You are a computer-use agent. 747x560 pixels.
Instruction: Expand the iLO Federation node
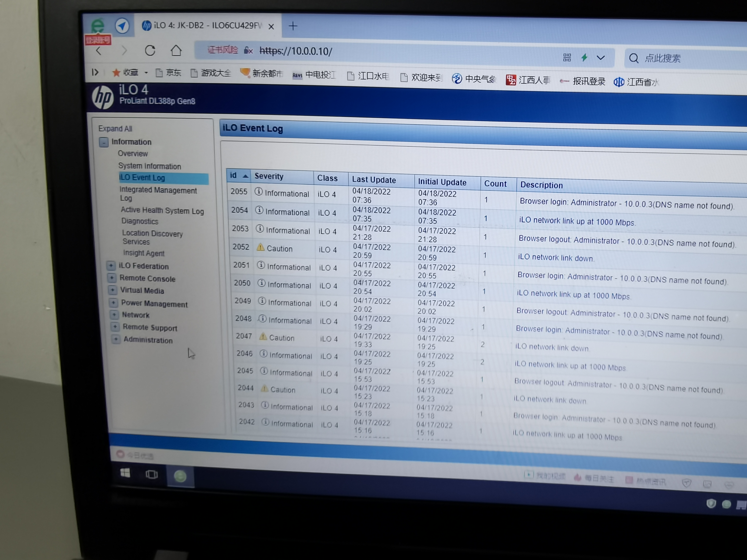pyautogui.click(x=111, y=265)
